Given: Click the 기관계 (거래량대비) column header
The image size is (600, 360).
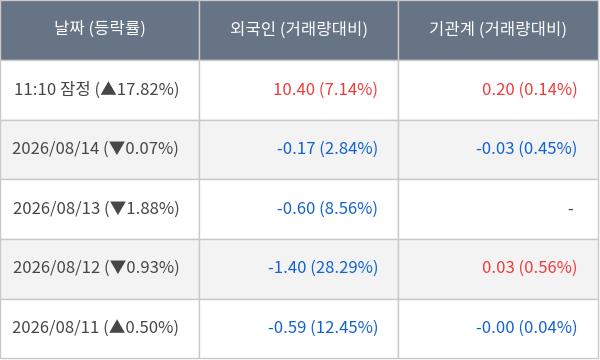Looking at the screenshot, I should [498, 30].
